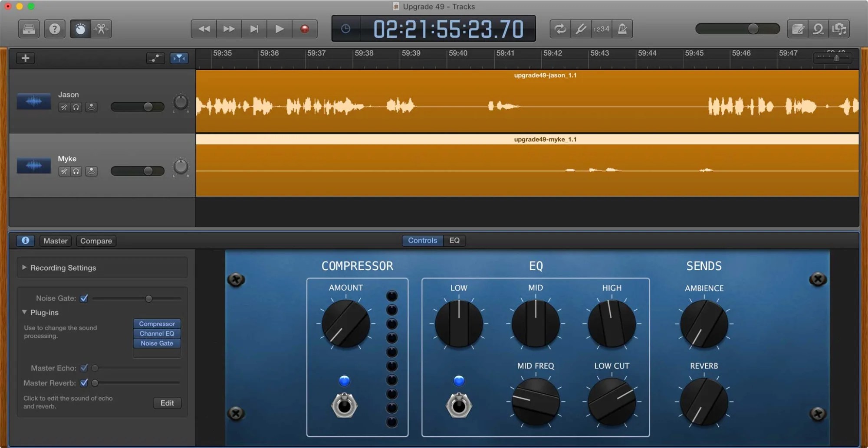This screenshot has height=448, width=868.
Task: Enable the 1234 count-in
Action: point(601,29)
